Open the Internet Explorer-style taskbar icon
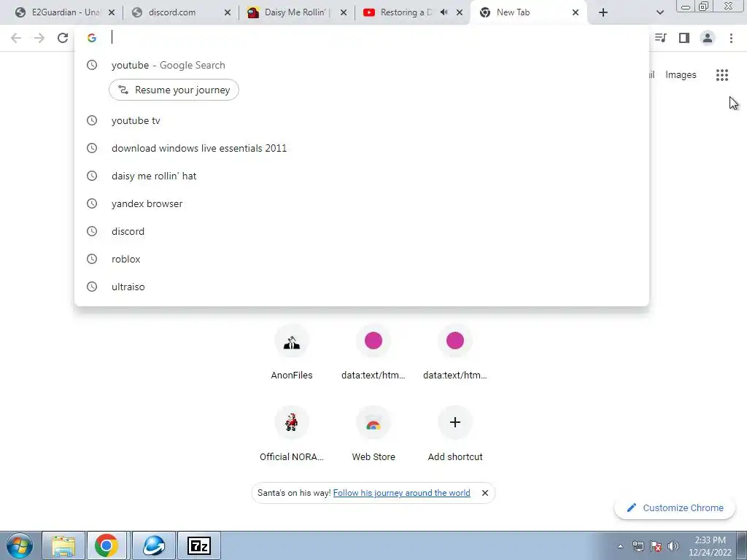The height and width of the screenshot is (560, 747). coord(153,545)
